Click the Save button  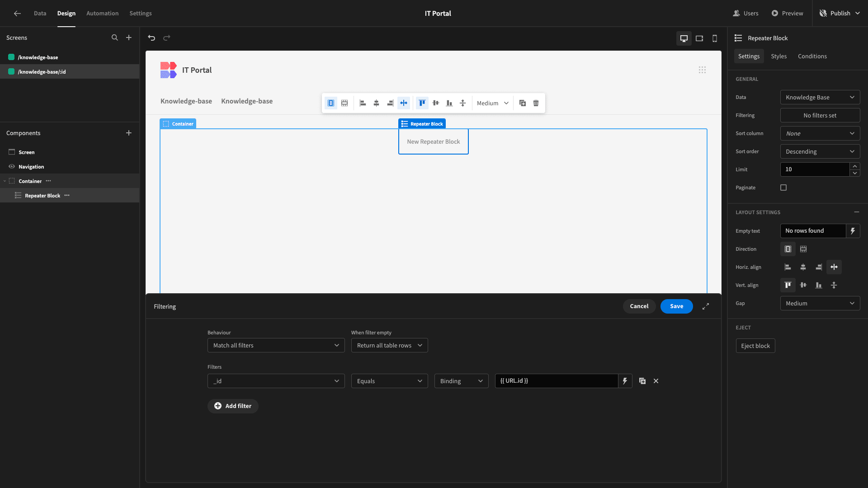[x=676, y=306]
